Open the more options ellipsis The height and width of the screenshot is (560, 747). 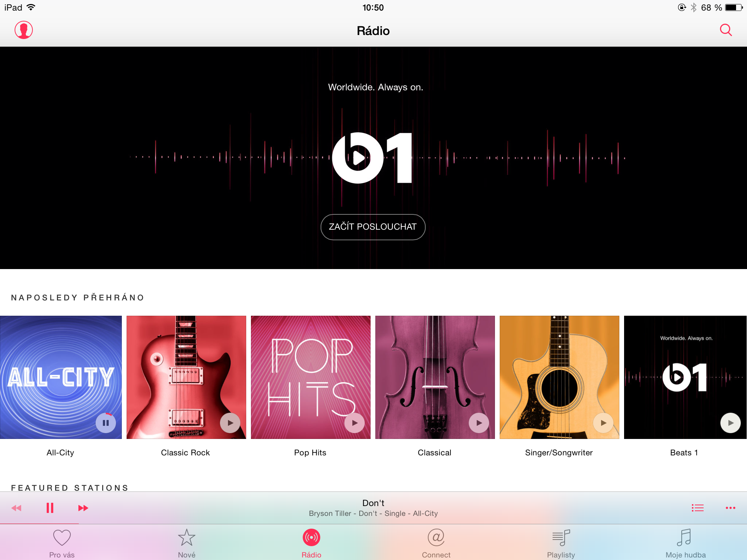(x=730, y=508)
